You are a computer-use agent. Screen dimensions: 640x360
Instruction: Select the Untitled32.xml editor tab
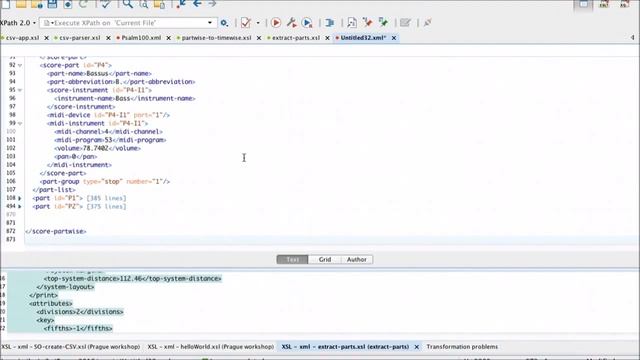pos(363,38)
